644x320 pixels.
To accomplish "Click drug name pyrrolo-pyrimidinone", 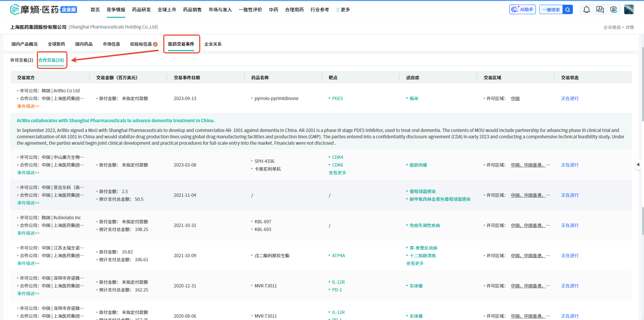I will pos(276,98).
